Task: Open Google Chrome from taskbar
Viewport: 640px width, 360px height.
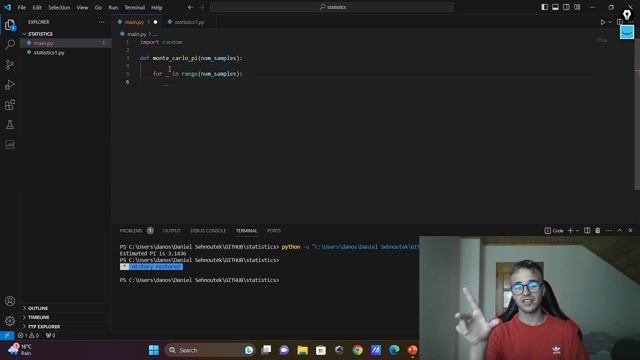Action: (x=357, y=350)
